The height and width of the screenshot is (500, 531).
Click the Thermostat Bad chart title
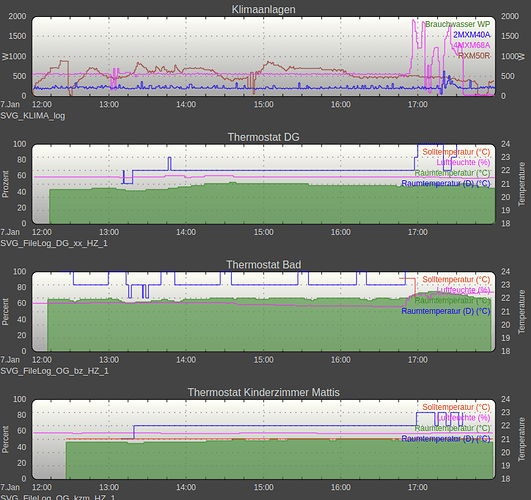263,265
